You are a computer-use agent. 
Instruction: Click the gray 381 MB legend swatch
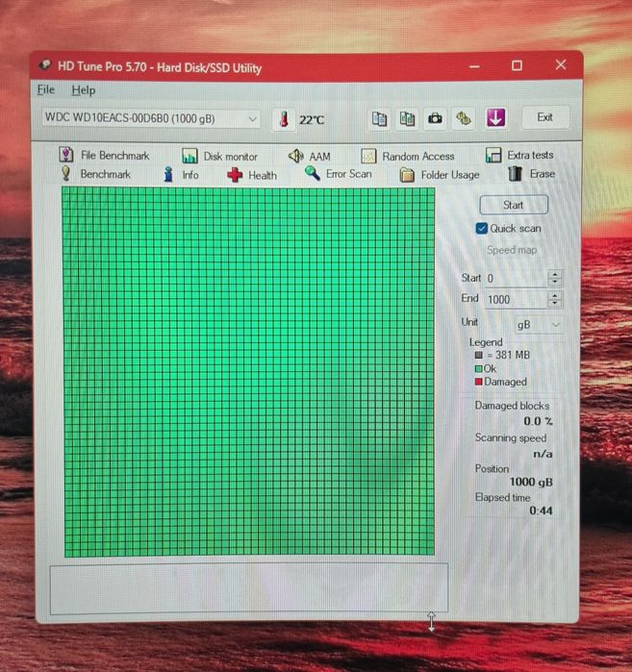pos(478,355)
